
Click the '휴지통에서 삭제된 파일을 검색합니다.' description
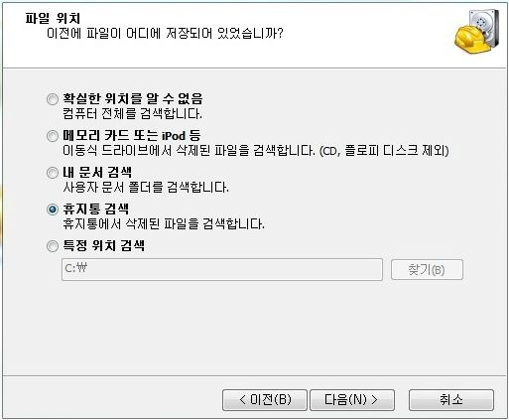[164, 224]
